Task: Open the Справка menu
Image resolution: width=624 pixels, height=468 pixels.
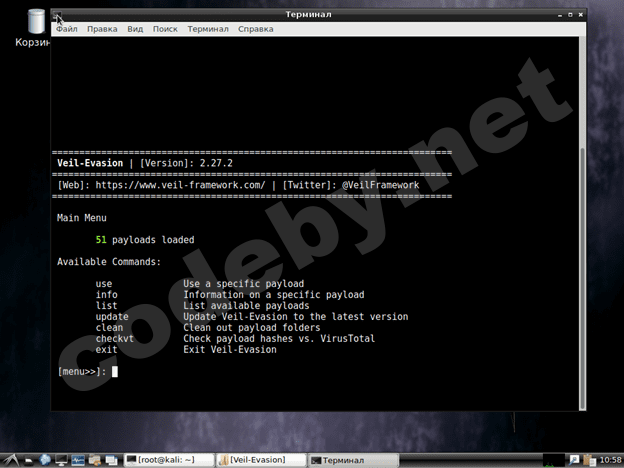Action: 256,29
